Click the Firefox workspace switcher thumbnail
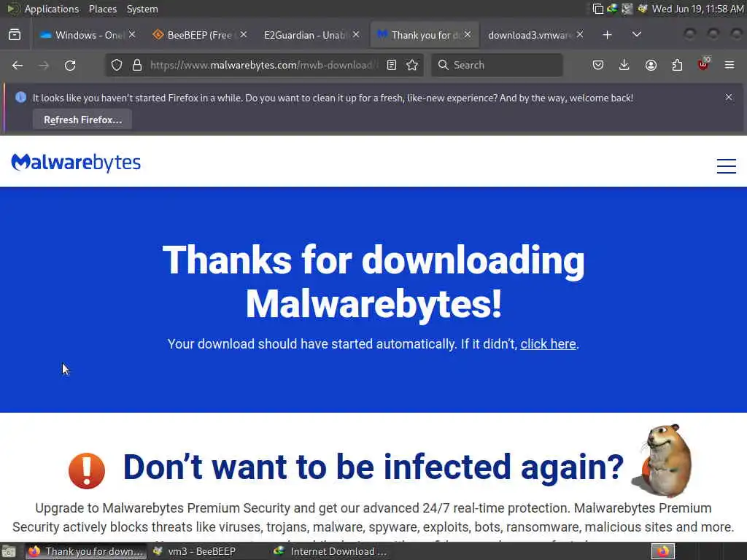747x560 pixels. click(662, 551)
